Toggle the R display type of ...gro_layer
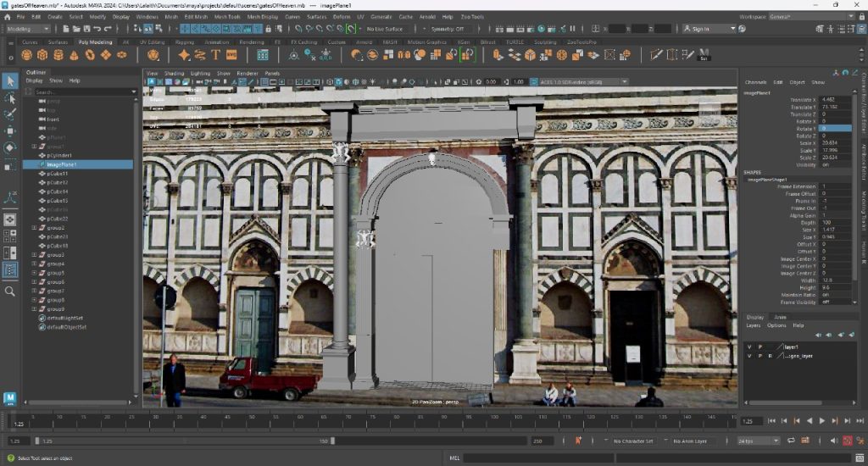The height and width of the screenshot is (466, 868). 770,356
